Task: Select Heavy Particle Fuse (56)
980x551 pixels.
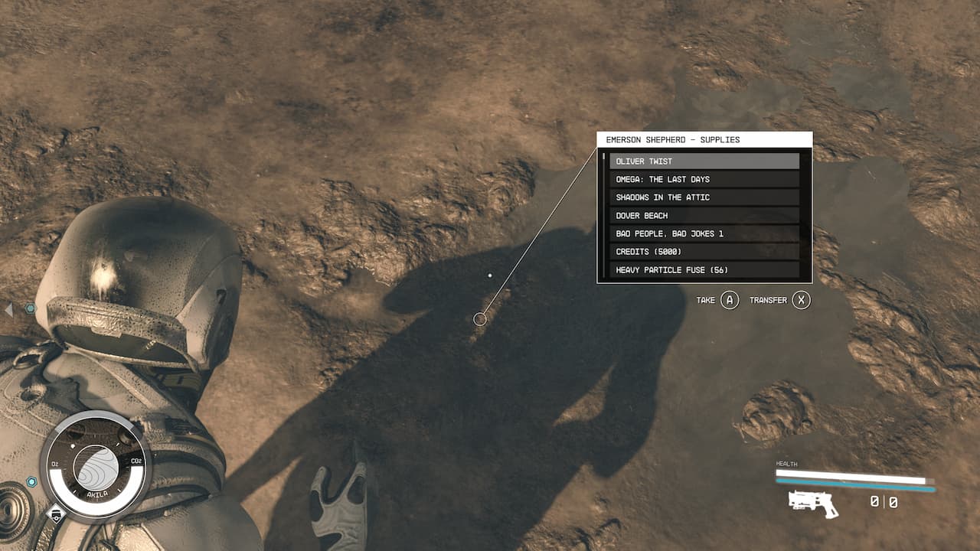Action: click(x=704, y=269)
